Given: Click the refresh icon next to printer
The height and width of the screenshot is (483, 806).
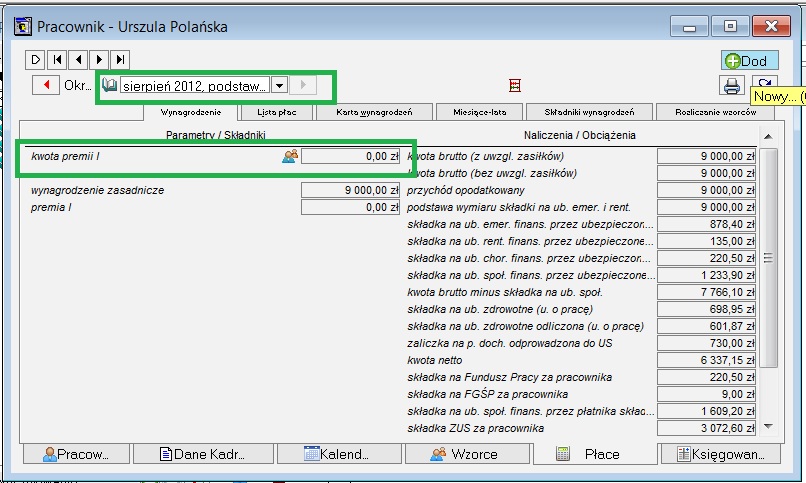Looking at the screenshot, I should (x=764, y=86).
